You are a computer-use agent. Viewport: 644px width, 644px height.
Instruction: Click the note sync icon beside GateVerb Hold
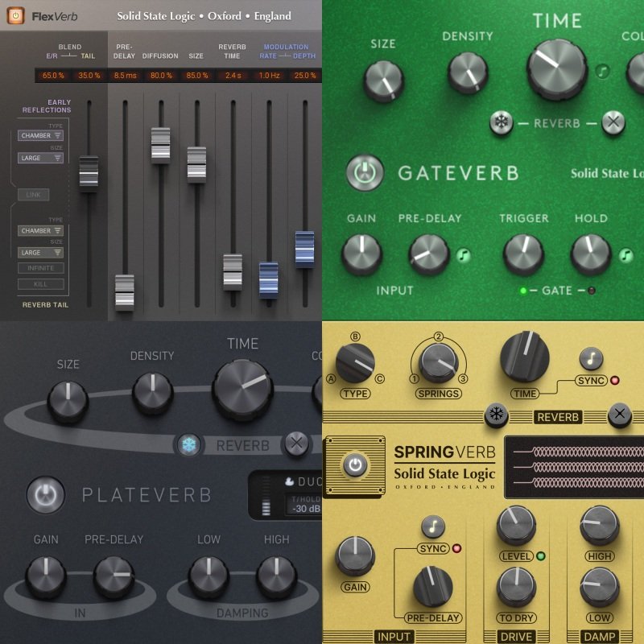click(626, 255)
